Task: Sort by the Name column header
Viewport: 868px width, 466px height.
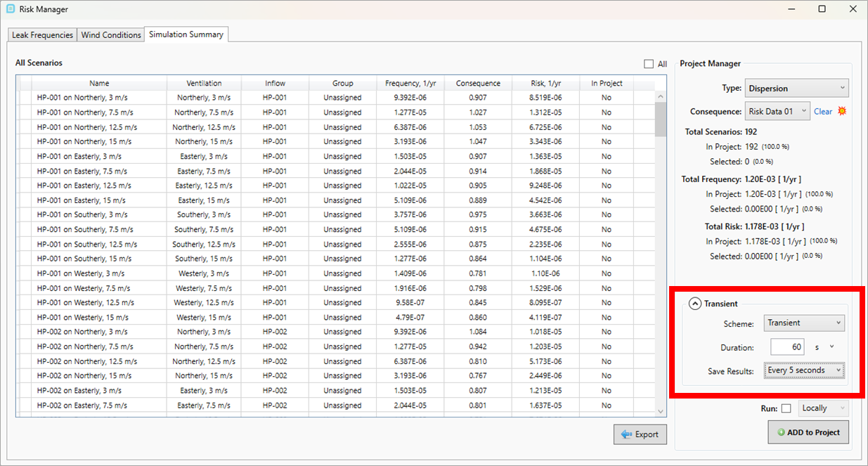Action: [x=99, y=83]
